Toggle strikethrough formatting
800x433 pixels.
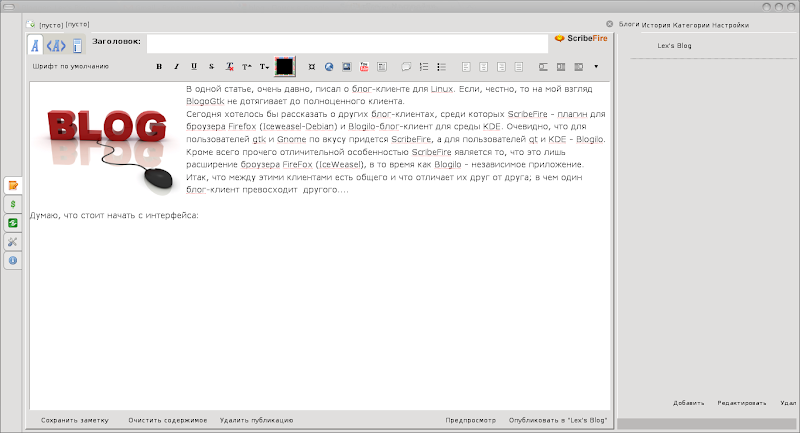coord(211,66)
